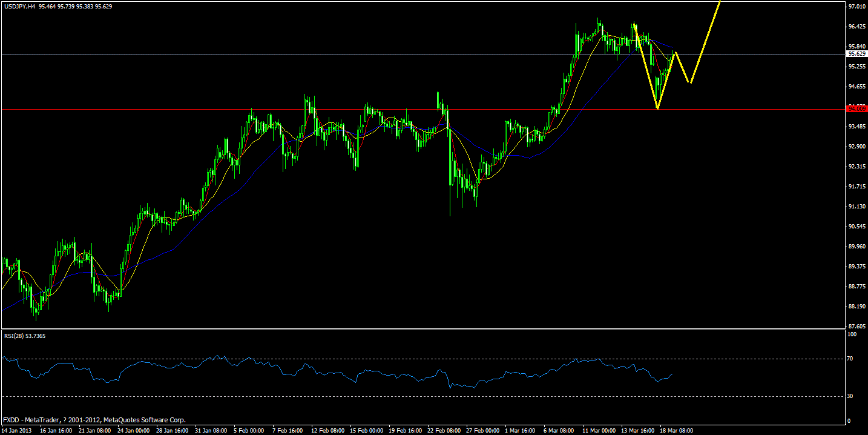Click the red 94.005 price tag on axis
The image size is (868, 435).
click(x=856, y=110)
